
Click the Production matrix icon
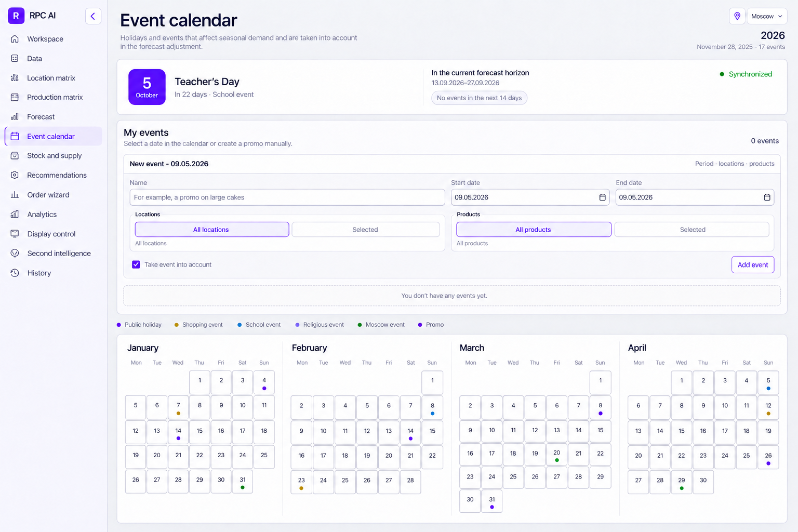click(x=15, y=97)
